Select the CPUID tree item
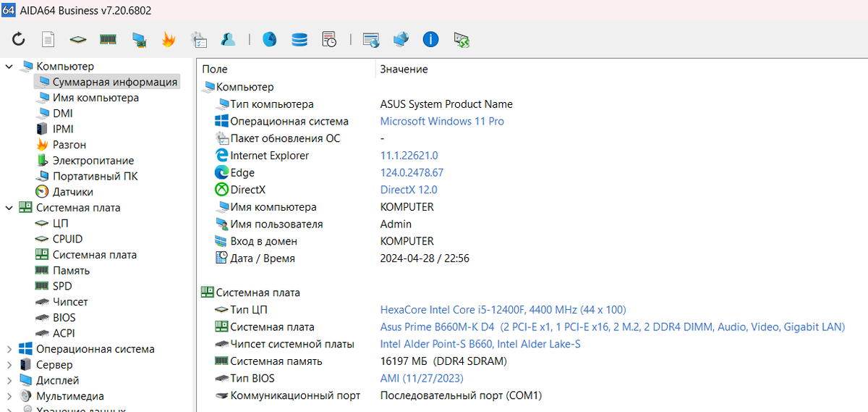This screenshot has width=868, height=412. click(67, 239)
